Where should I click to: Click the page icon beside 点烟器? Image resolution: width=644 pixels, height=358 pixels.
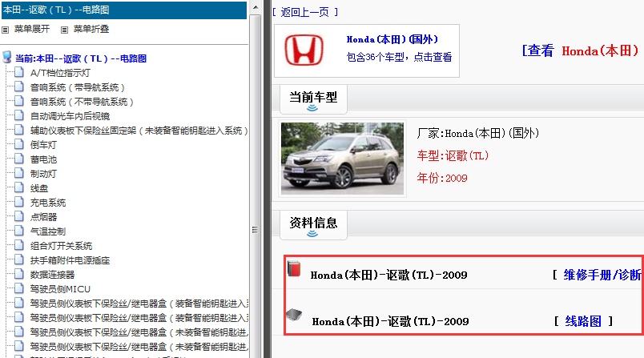point(19,216)
